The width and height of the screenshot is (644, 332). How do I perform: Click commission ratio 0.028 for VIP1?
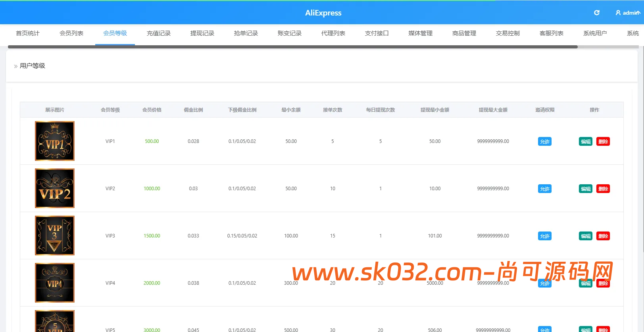coord(194,141)
